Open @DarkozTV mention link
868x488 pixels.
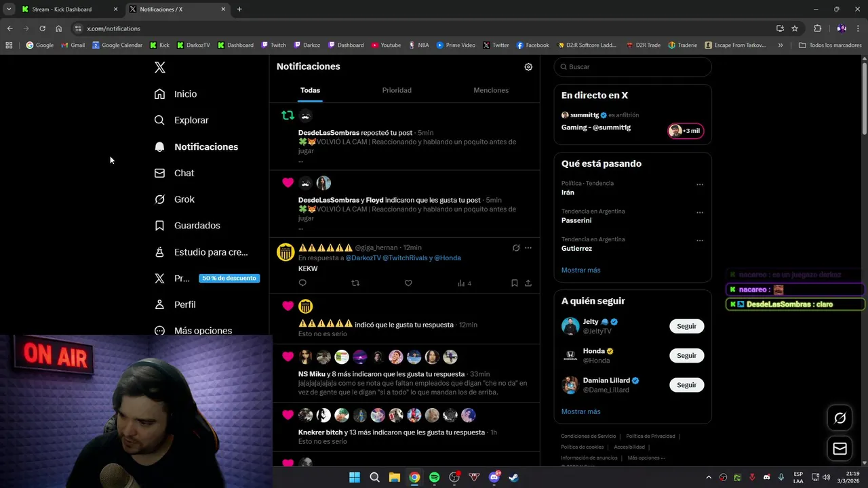pyautogui.click(x=363, y=258)
